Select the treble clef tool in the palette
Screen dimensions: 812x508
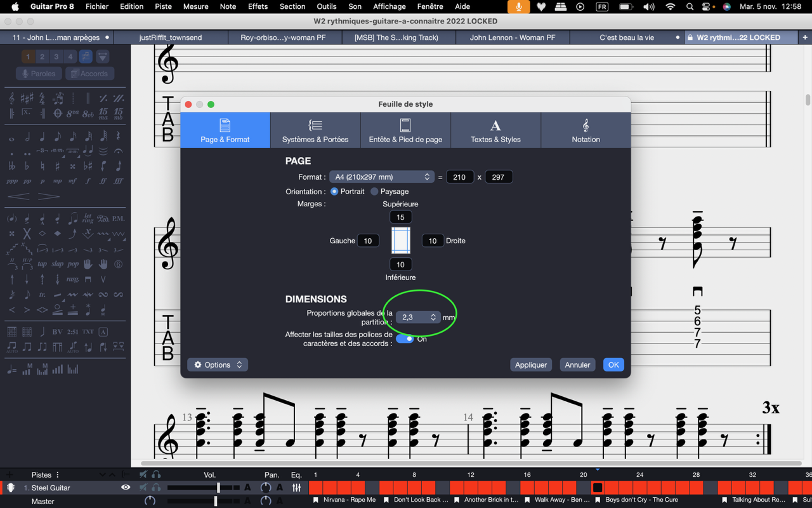(x=11, y=98)
